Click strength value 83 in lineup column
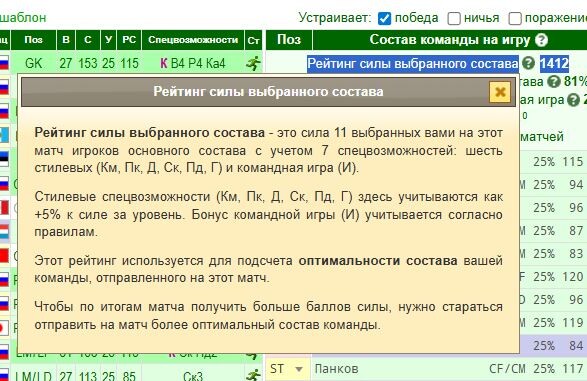 pyautogui.click(x=576, y=254)
